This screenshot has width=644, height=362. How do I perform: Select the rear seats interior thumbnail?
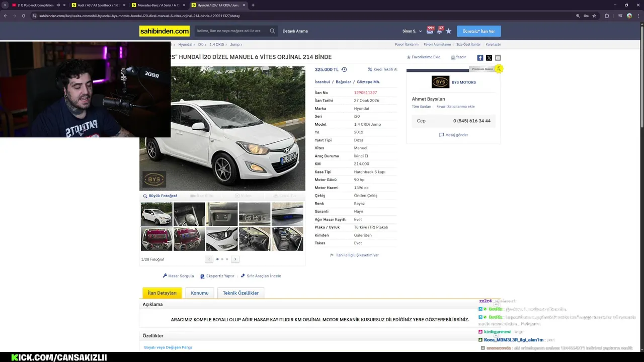point(287,239)
